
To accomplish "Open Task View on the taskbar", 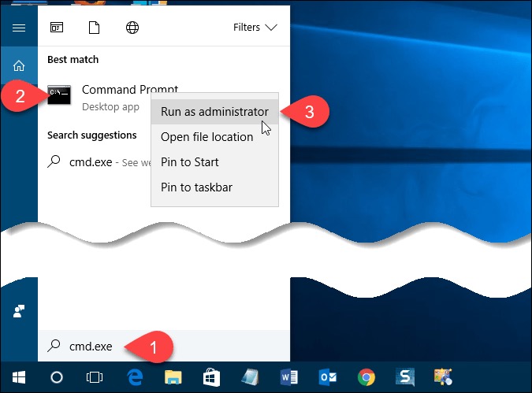I will [x=95, y=377].
